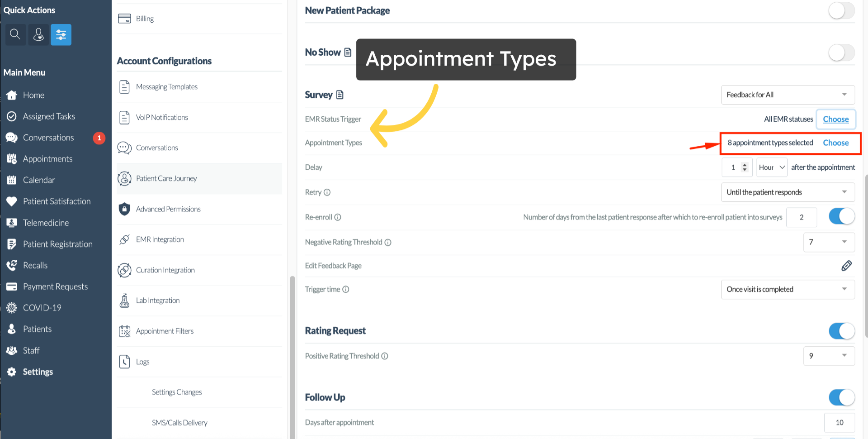The image size is (868, 439).
Task: Click the configuration list vertical scrollbar
Action: coord(292,357)
